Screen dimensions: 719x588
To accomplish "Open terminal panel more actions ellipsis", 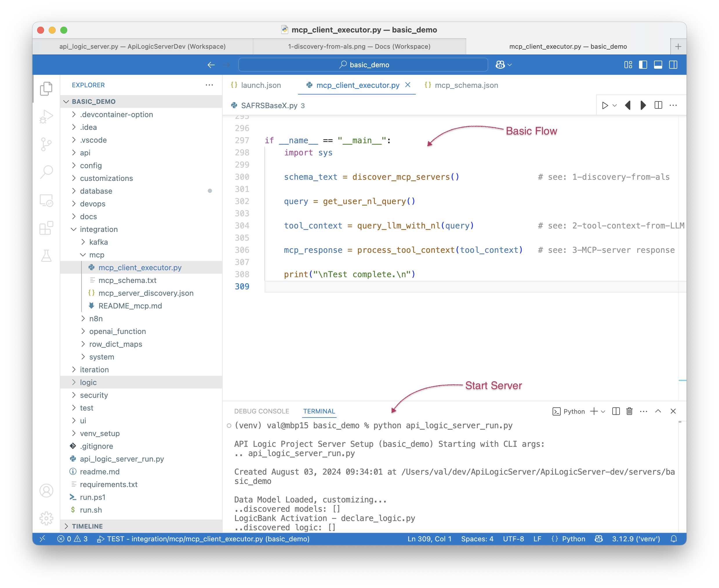I will click(644, 411).
